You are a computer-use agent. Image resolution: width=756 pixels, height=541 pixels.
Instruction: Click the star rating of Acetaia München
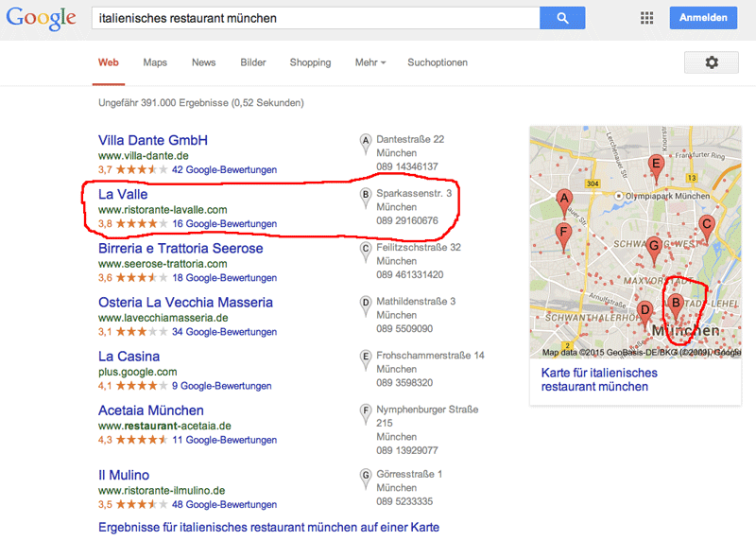(142, 440)
